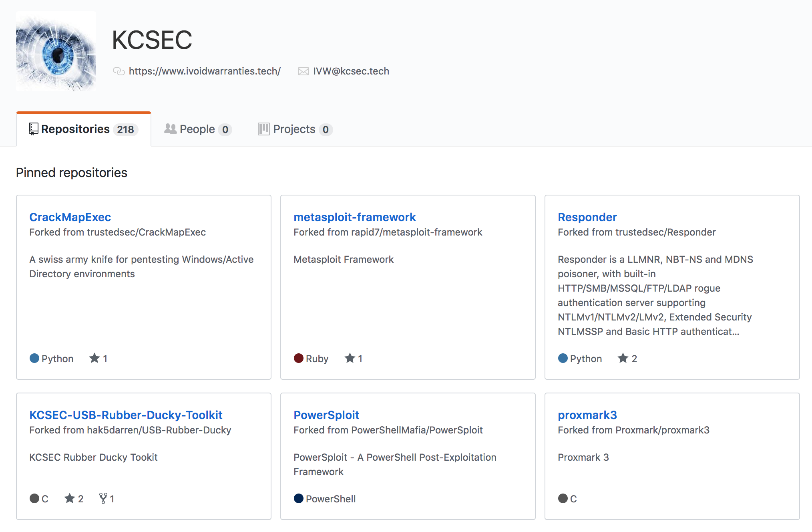Screen dimensions: 812x532
Task: Click the 218 repositories count badge
Action: [x=125, y=129]
